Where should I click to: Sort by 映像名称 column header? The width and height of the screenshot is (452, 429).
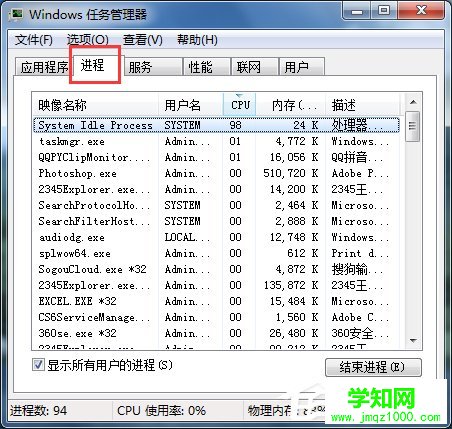[x=95, y=105]
